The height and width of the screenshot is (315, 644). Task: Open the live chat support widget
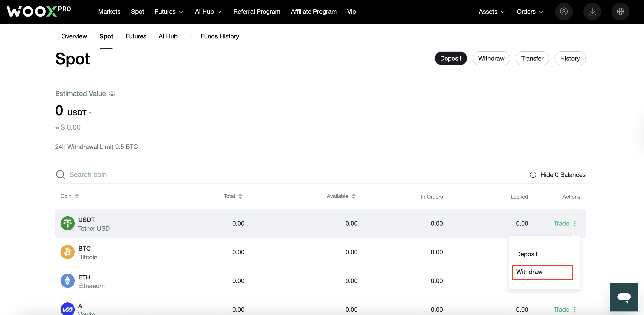pos(624,297)
